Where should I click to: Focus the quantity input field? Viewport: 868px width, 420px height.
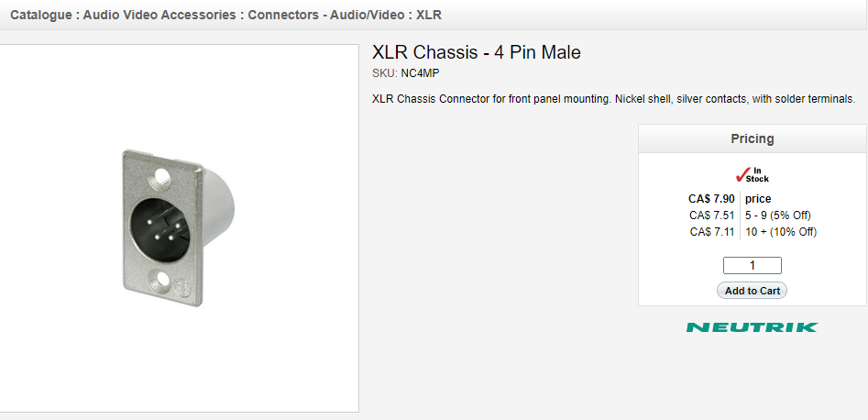(752, 266)
